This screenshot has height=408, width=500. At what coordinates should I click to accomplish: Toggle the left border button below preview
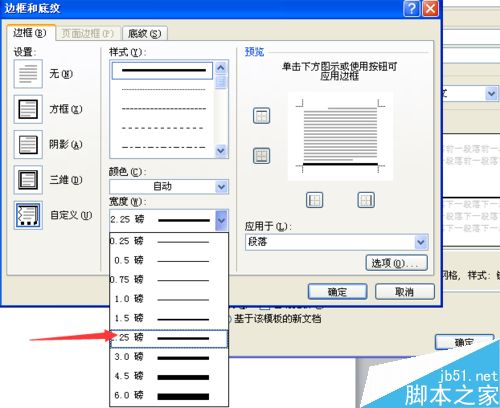[314, 200]
